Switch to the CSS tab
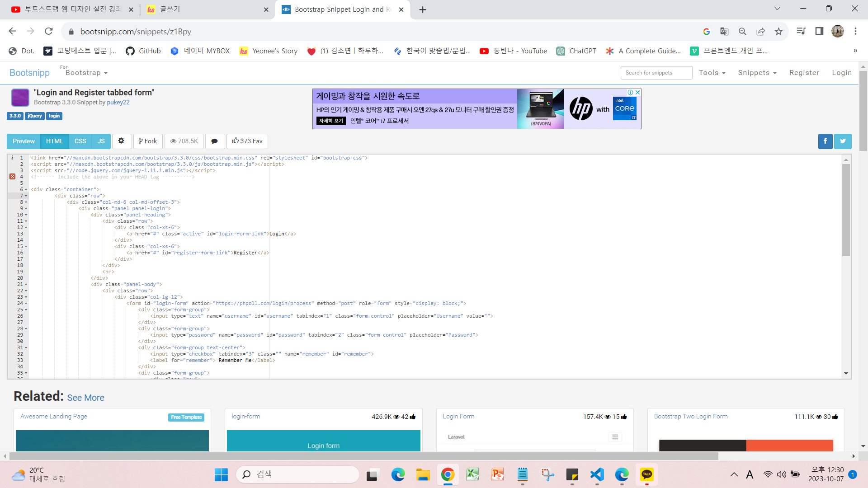Viewport: 868px width, 488px height. tap(80, 141)
